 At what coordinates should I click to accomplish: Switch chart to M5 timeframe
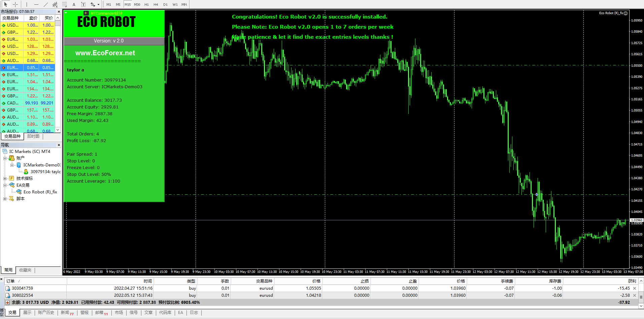118,4
